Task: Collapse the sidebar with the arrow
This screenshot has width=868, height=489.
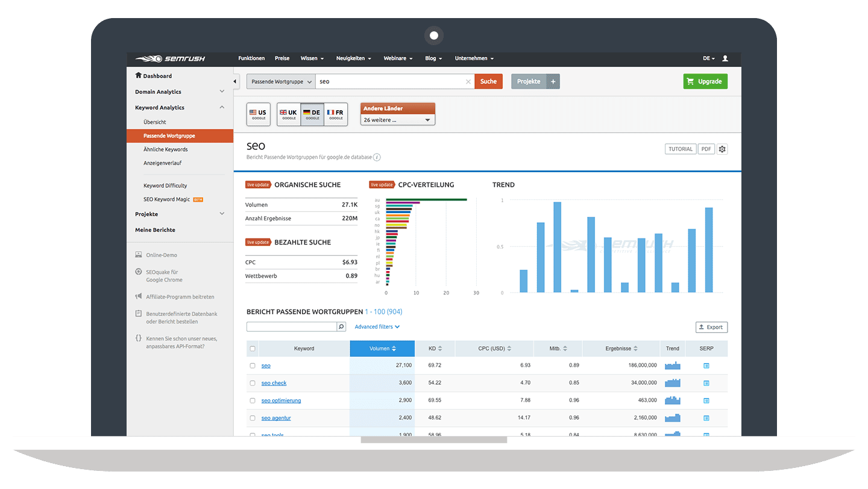Action: point(236,82)
